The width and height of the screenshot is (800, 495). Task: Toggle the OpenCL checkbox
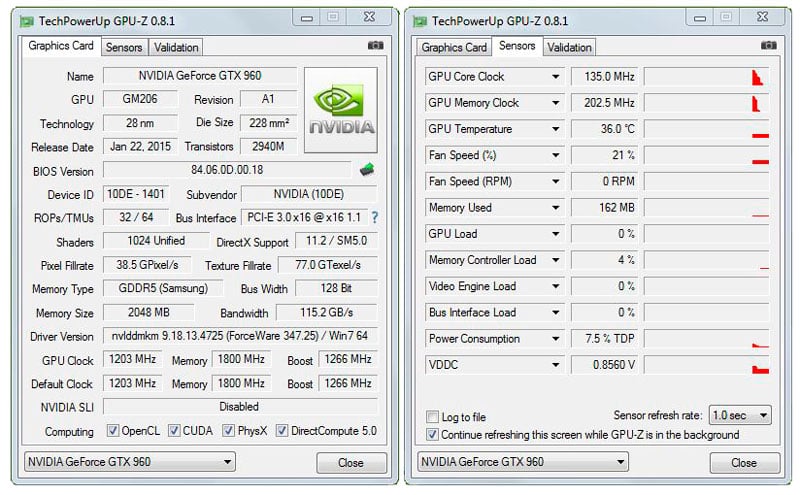pyautogui.click(x=113, y=431)
